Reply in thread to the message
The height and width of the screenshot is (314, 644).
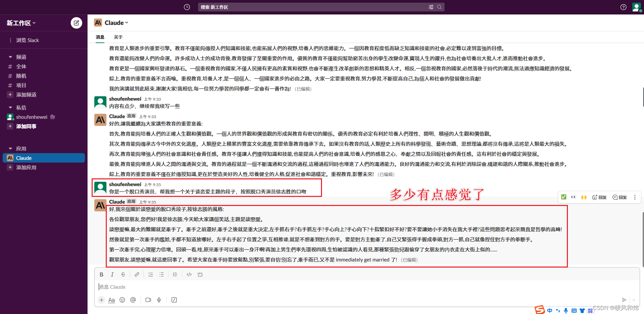[619, 197]
